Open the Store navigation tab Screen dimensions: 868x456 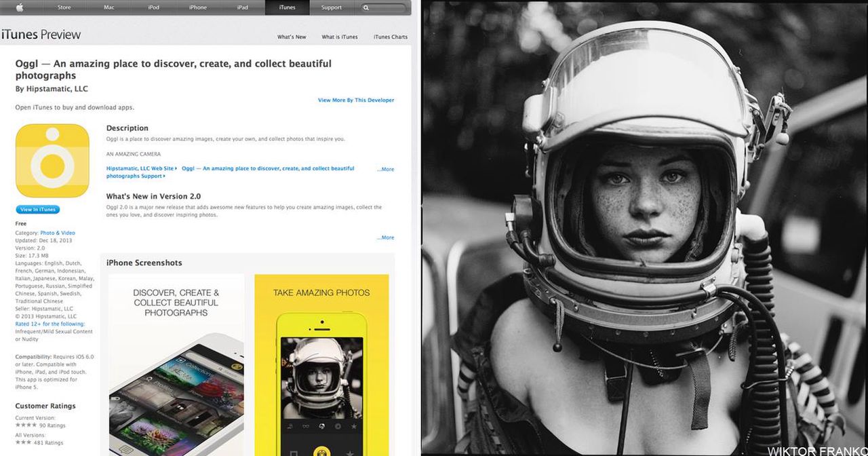pyautogui.click(x=64, y=7)
